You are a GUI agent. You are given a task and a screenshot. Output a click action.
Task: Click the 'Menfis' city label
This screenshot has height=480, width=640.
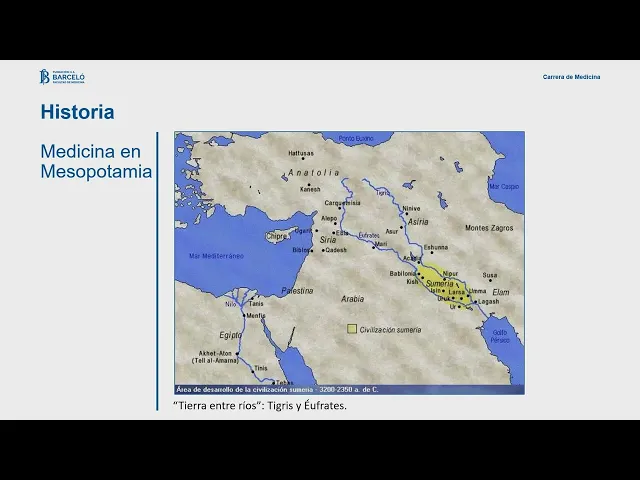coord(256,316)
